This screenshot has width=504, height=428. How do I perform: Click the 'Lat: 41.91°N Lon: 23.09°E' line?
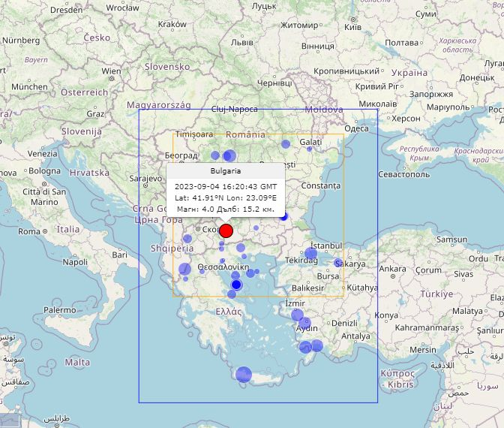(x=226, y=198)
